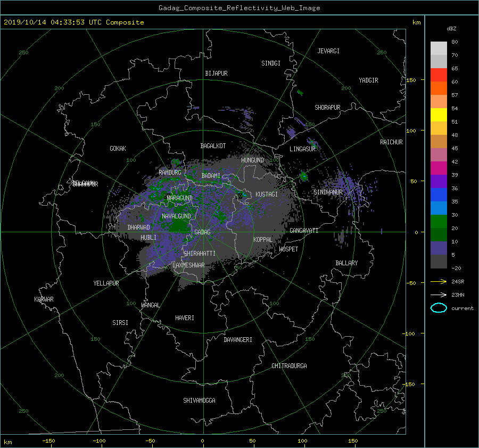Pick the purple 36–39 dBZ legend swatch
479x448 pixels.
point(439,182)
